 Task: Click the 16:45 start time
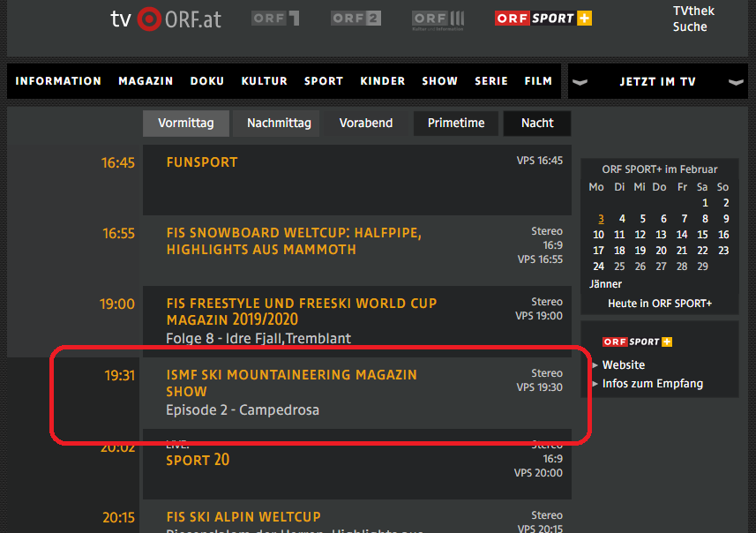118,162
